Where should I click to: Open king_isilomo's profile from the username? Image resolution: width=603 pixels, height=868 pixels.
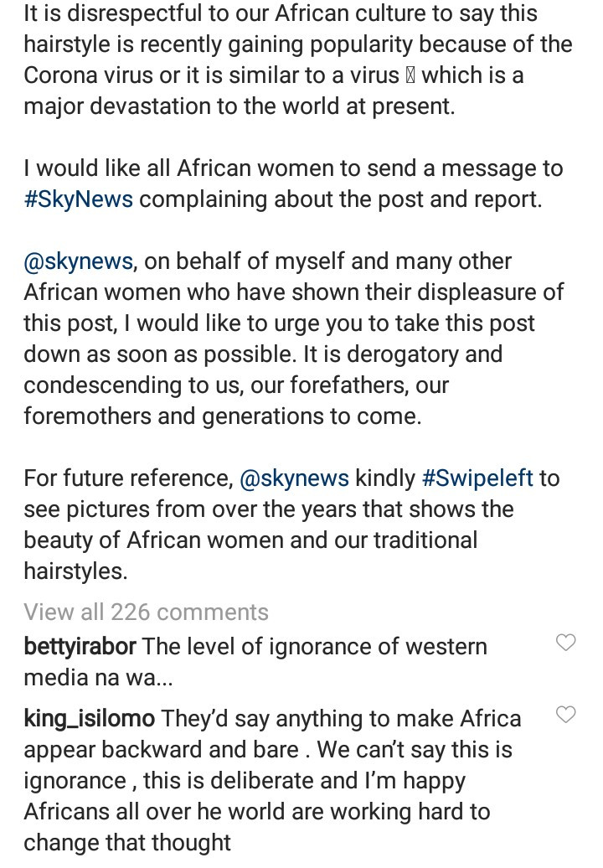(x=89, y=719)
